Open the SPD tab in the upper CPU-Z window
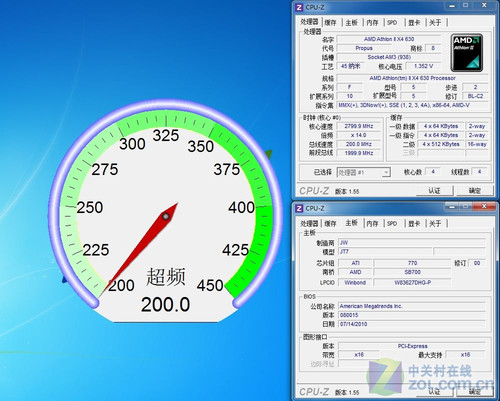This screenshot has height=401, width=500. tap(392, 23)
